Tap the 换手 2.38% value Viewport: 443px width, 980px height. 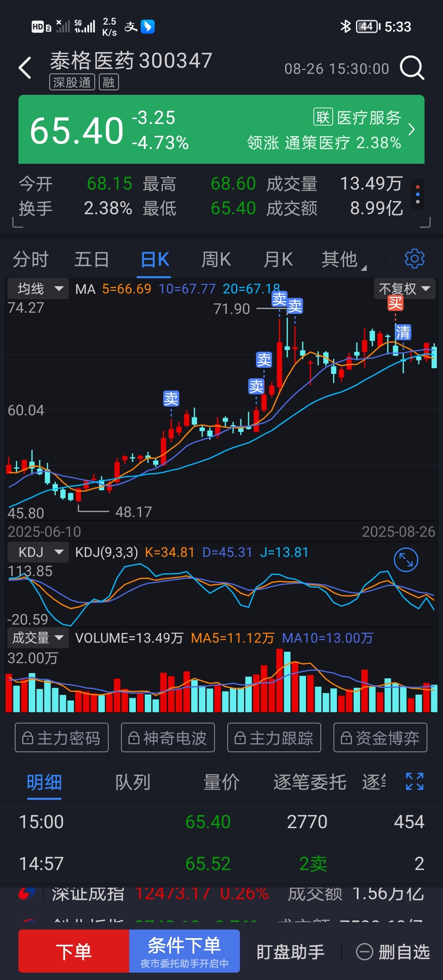tap(108, 208)
